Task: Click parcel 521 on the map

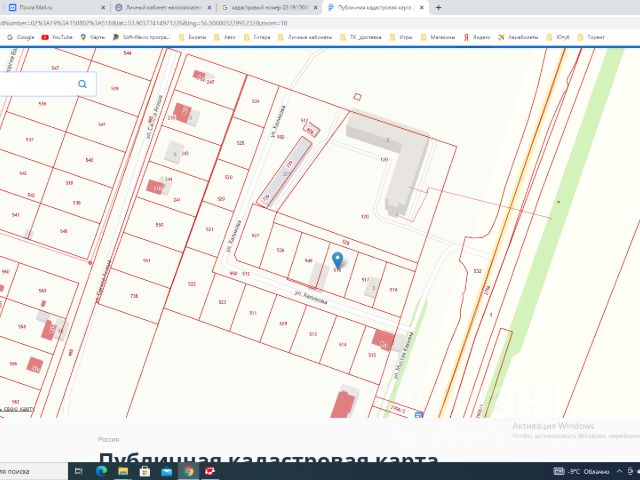Action: 209,229
